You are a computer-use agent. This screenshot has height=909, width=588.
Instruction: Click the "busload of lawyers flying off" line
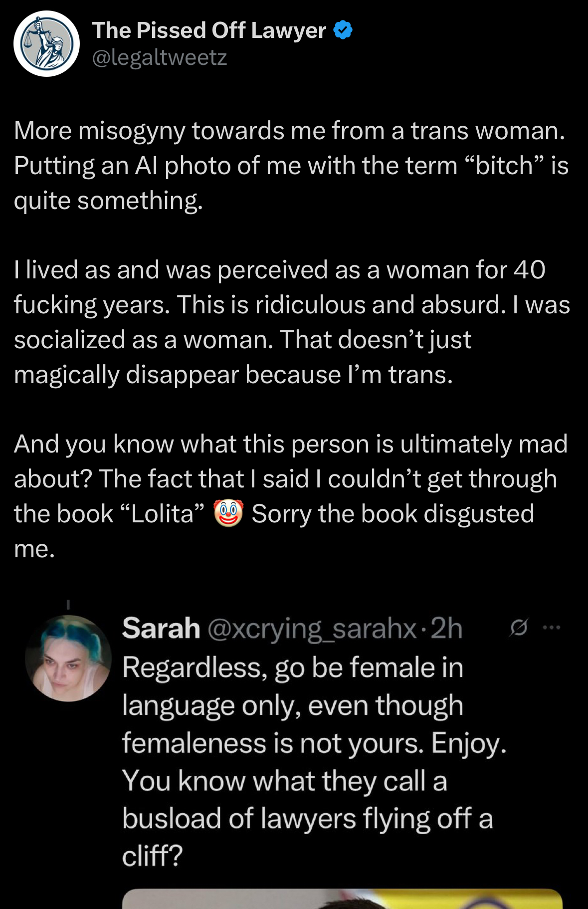tap(308, 819)
